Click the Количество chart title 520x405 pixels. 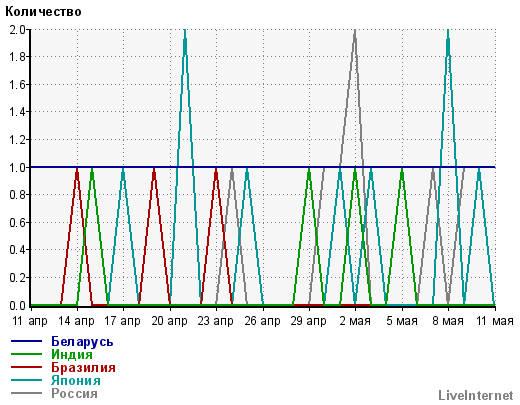point(43,12)
